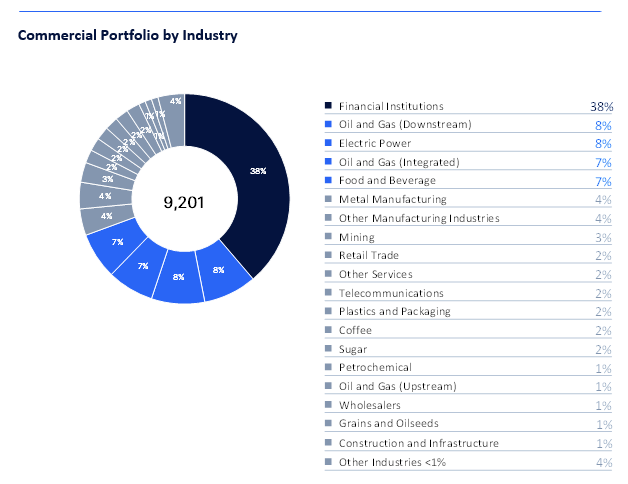Select the Retail Trade legend label
The width and height of the screenshot is (628, 484).
click(x=370, y=256)
